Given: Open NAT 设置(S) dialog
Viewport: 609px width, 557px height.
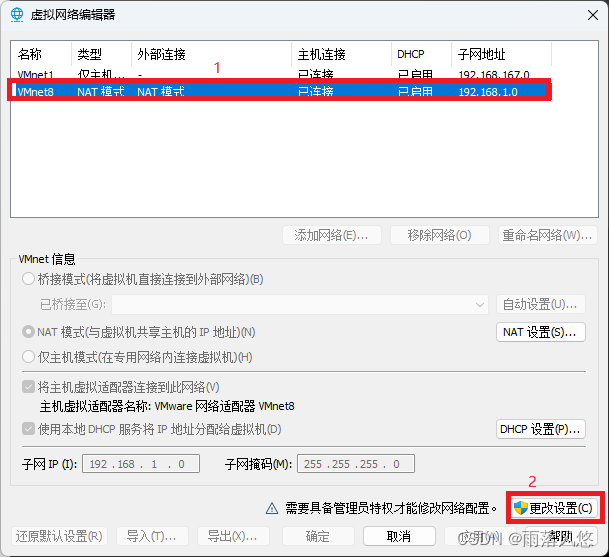Looking at the screenshot, I should (x=540, y=332).
